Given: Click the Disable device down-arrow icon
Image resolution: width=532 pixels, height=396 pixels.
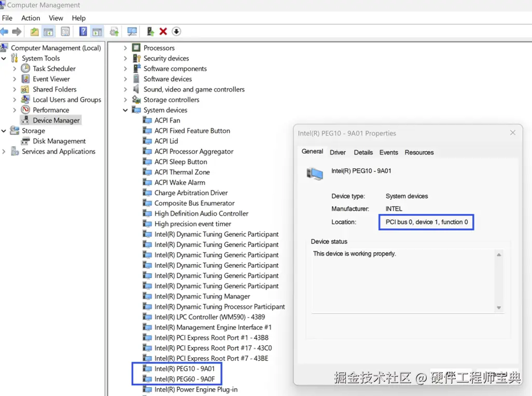Looking at the screenshot, I should pos(176,32).
